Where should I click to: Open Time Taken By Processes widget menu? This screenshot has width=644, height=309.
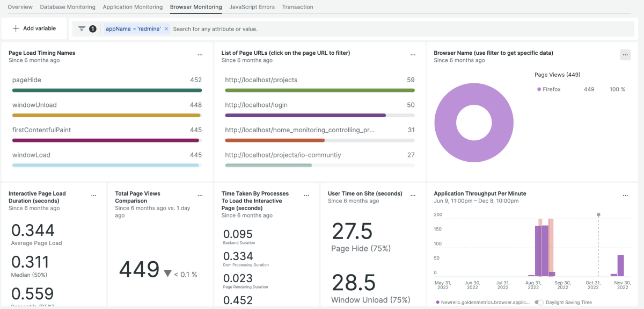306,196
